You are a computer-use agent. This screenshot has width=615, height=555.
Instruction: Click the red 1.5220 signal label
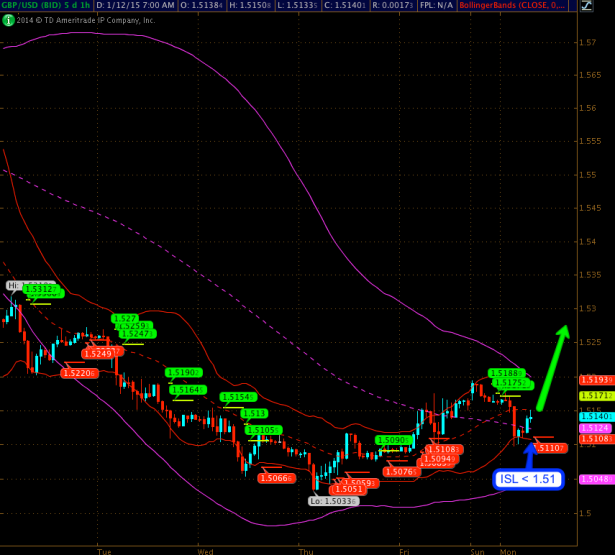coord(78,373)
